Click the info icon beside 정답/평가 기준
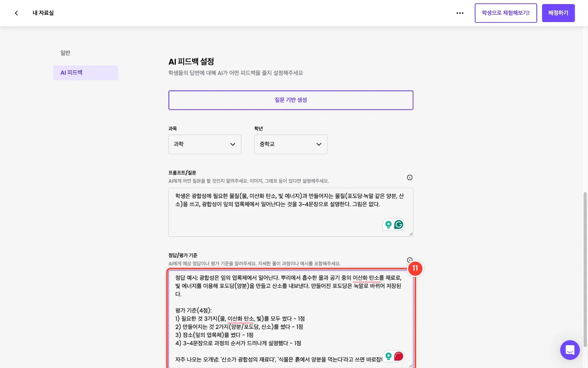588x368 pixels. click(x=409, y=260)
